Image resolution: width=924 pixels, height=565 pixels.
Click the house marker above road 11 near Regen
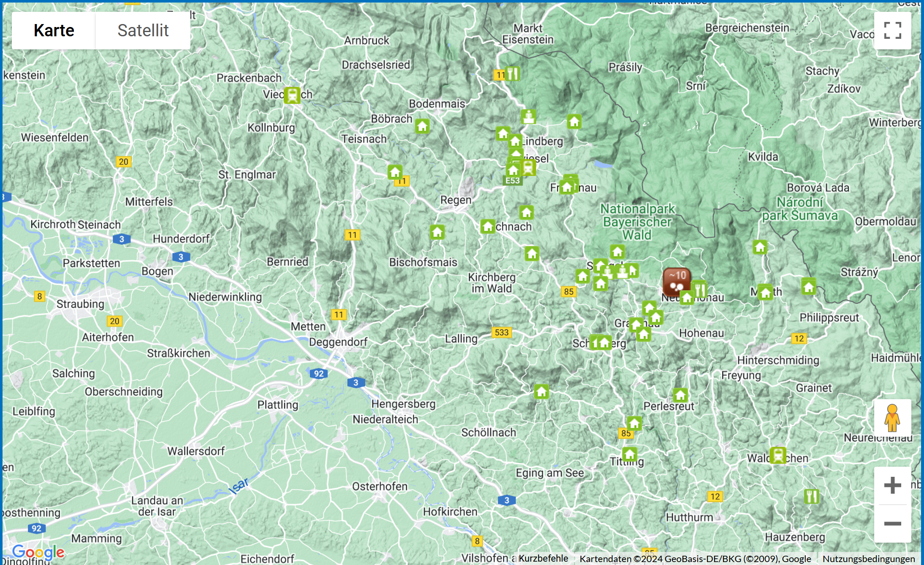[395, 172]
